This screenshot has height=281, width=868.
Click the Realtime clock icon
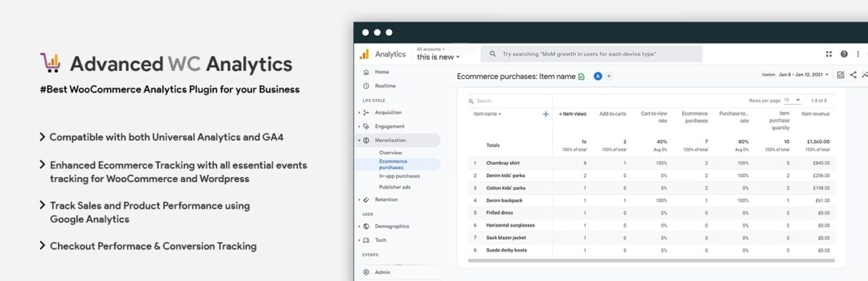point(367,86)
